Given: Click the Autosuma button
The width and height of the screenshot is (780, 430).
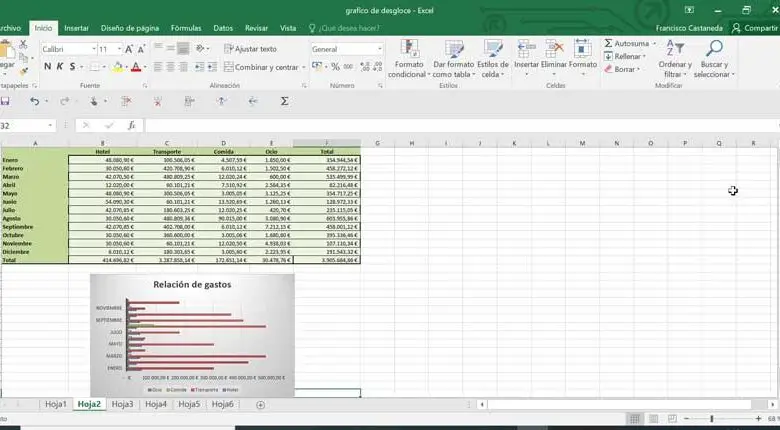Looking at the screenshot, I should click(x=629, y=44).
